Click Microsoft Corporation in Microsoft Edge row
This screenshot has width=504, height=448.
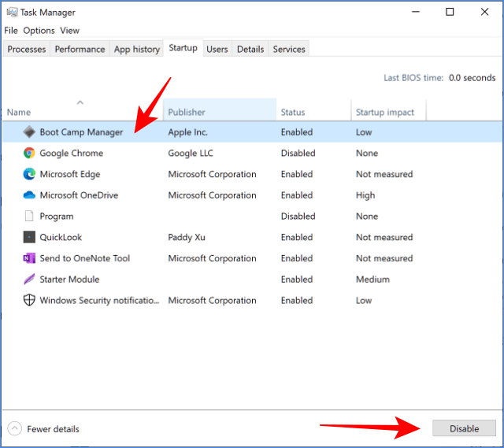tap(212, 174)
